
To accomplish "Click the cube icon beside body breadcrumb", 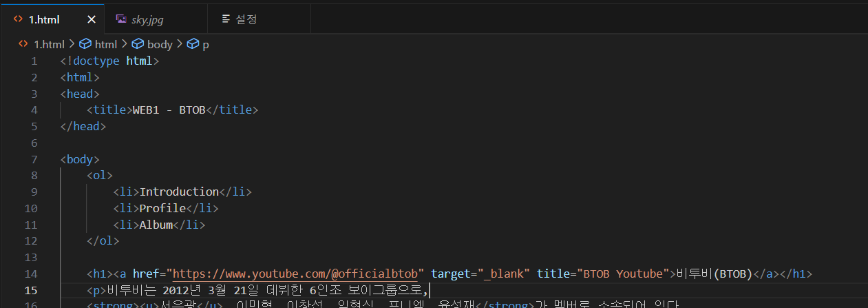I will (138, 44).
